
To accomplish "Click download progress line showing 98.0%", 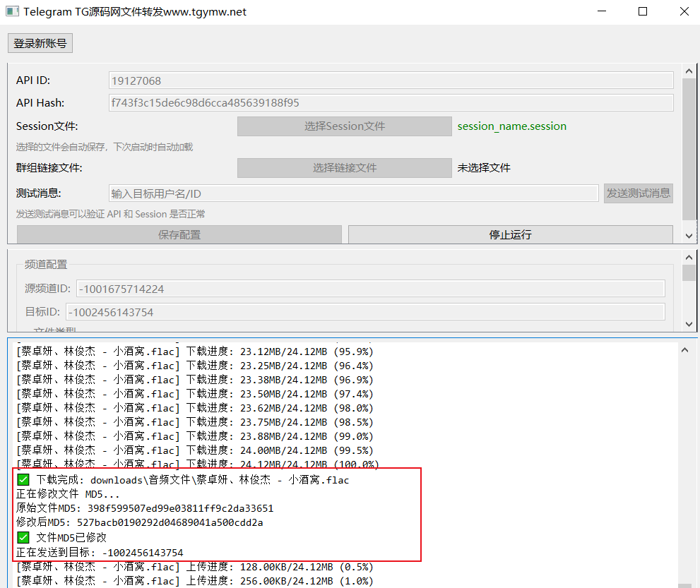I will click(x=195, y=408).
